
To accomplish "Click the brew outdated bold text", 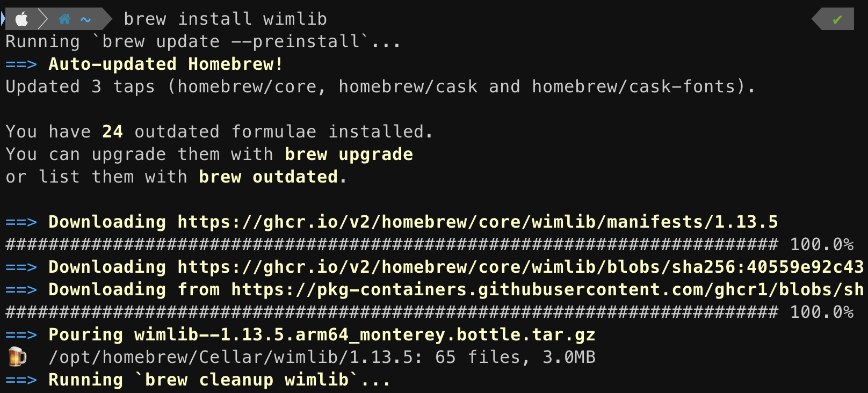I will click(270, 176).
